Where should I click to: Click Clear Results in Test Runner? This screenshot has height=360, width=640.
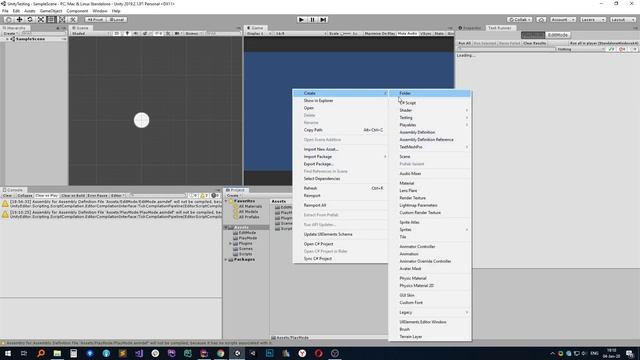point(534,43)
